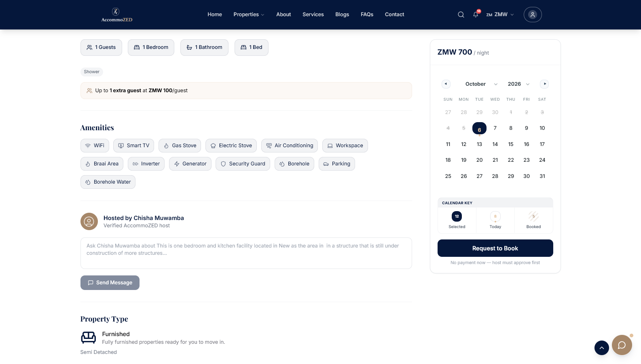Click the 1 Bedroom chip
The height and width of the screenshot is (364, 641).
click(x=151, y=47)
